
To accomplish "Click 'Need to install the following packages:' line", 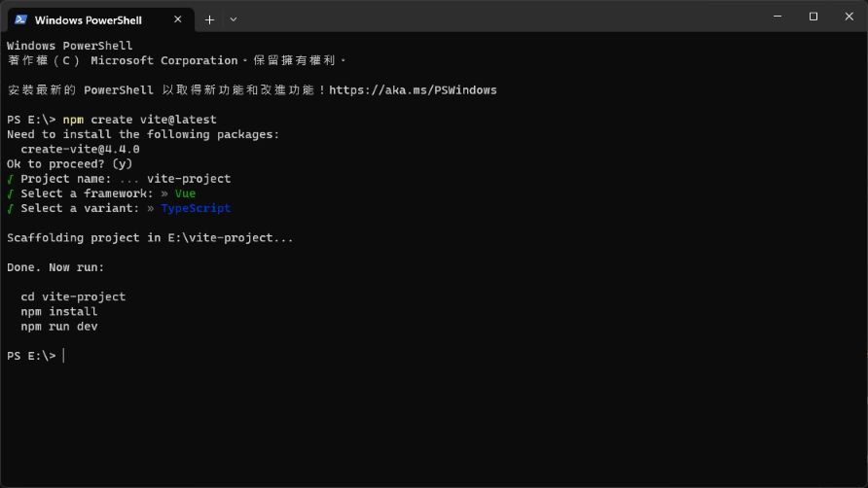I will (143, 134).
